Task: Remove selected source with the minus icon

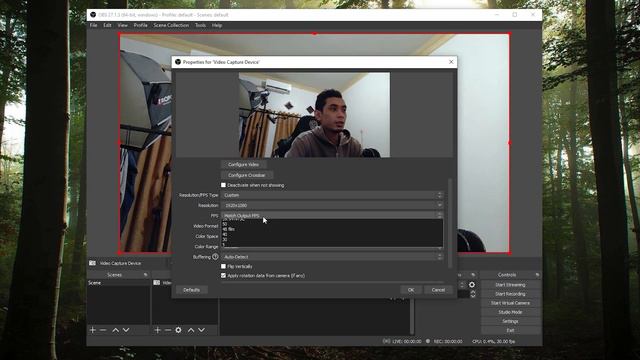Action: coord(168,330)
